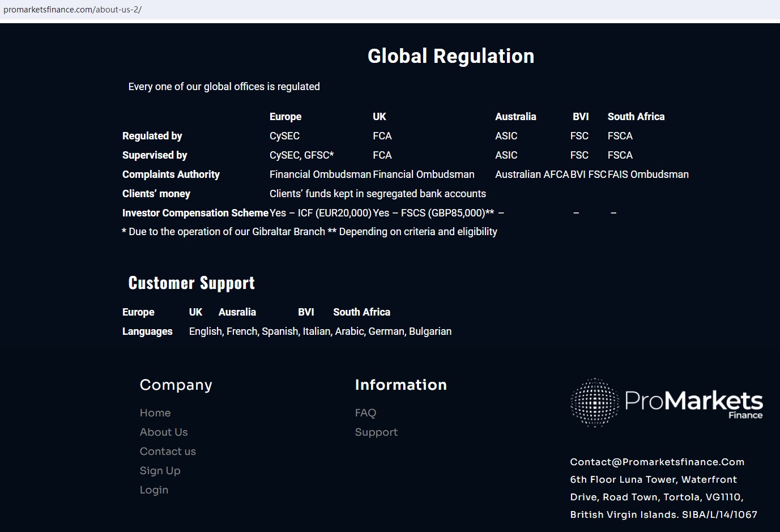This screenshot has height=532, width=780.
Task: Click the Ausralia label under Customer Support
Action: pos(237,312)
